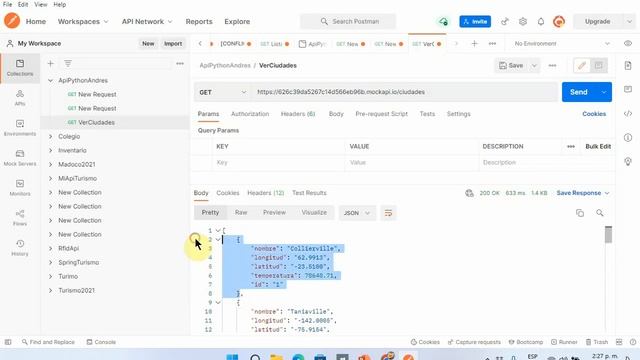Open request info icon in right sidebar
The width and height of the screenshot is (640, 360).
click(628, 138)
